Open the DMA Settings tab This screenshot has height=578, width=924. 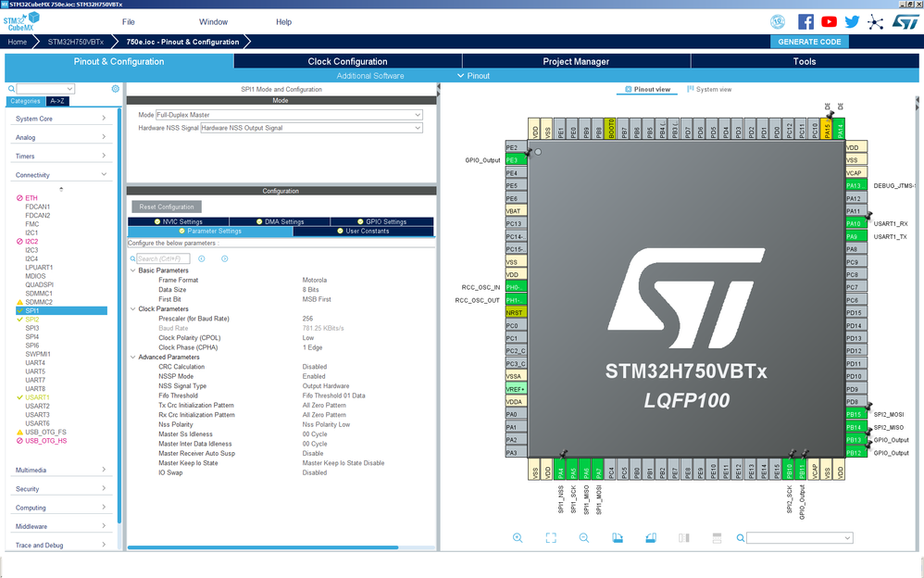pos(280,221)
